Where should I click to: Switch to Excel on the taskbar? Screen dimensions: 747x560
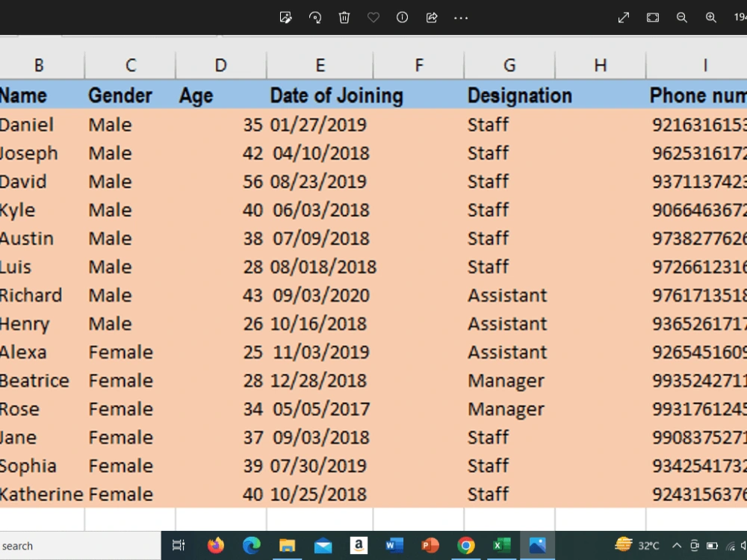coord(502,545)
